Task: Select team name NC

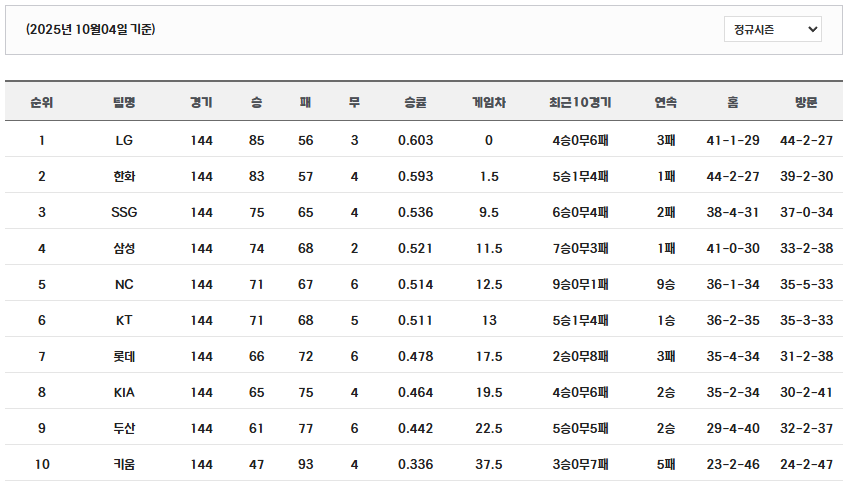Action: tap(124, 284)
